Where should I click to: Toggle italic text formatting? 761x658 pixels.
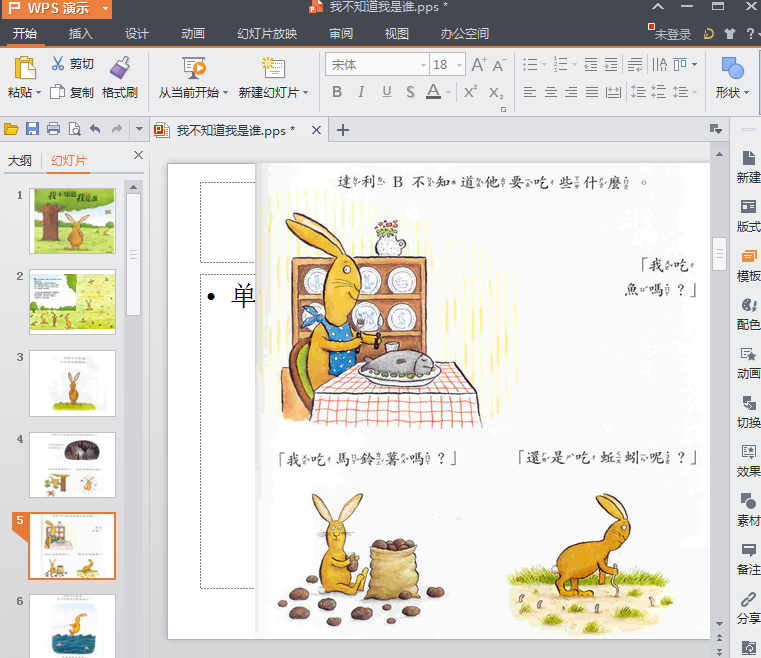tap(361, 92)
